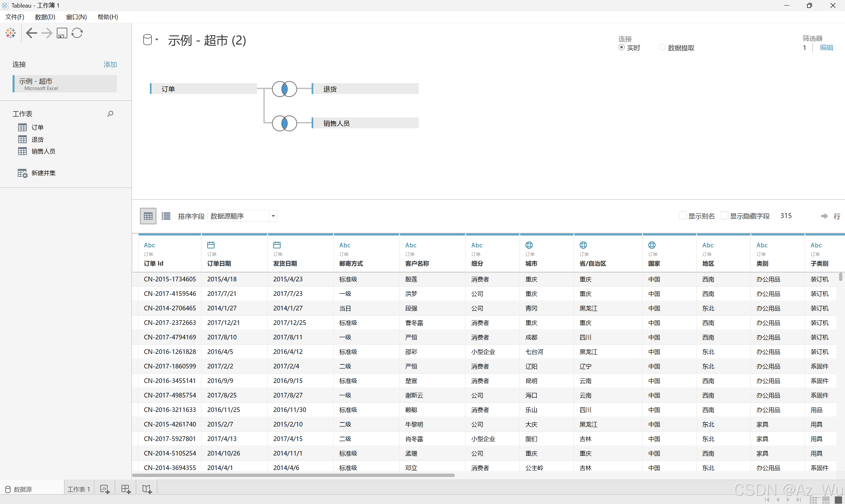Screen dimensions: 845x504
Task: Click the refresh data source icon
Action: (77, 33)
